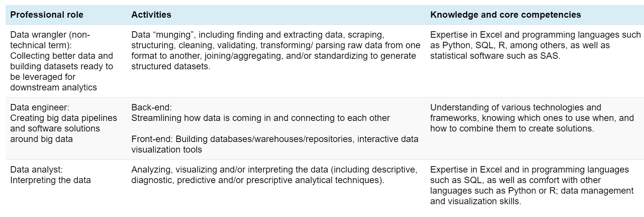Select the Data wrangler role cell
Viewport: 644px width, 217px height.
pos(64,61)
